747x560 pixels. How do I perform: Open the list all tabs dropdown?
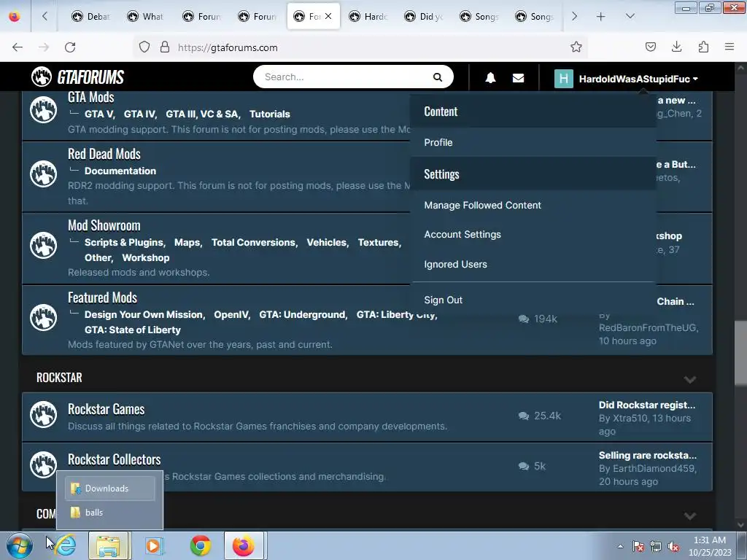coord(630,16)
